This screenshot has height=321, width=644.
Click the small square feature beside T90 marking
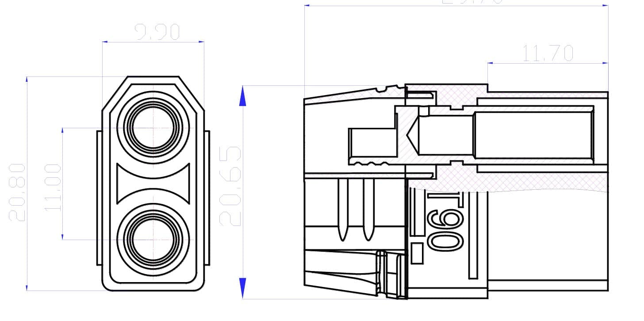(417, 253)
